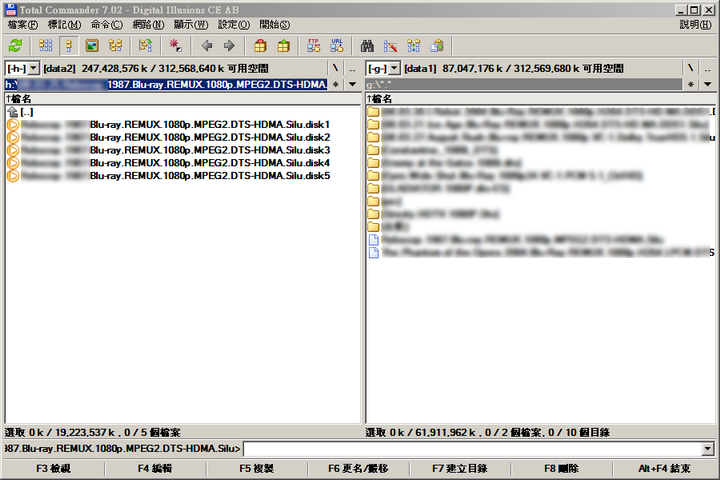The height and width of the screenshot is (480, 720).
Task: Open the 顯示(W) menu
Action: [x=191, y=25]
